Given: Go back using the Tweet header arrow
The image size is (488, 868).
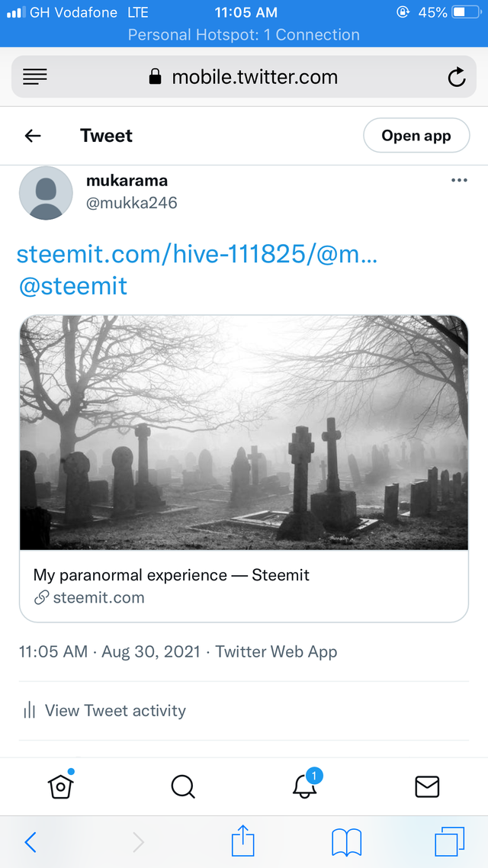Looking at the screenshot, I should pyautogui.click(x=33, y=136).
